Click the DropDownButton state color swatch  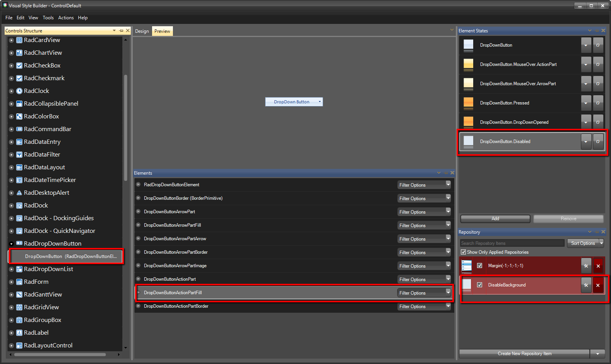(x=468, y=45)
